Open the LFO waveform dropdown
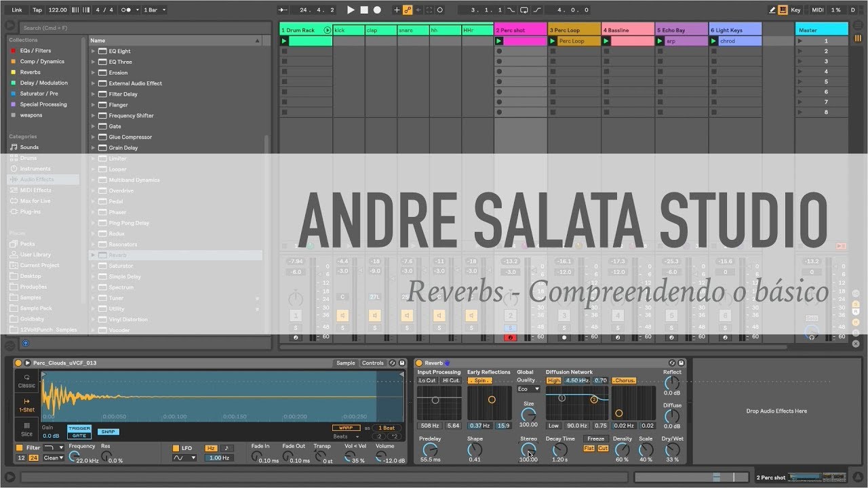 click(x=184, y=458)
